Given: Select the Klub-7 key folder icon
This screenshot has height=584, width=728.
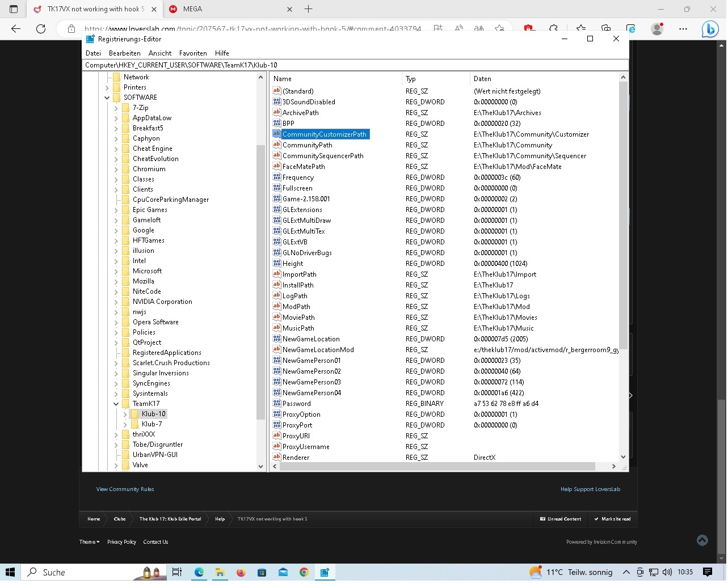Looking at the screenshot, I should coord(135,424).
